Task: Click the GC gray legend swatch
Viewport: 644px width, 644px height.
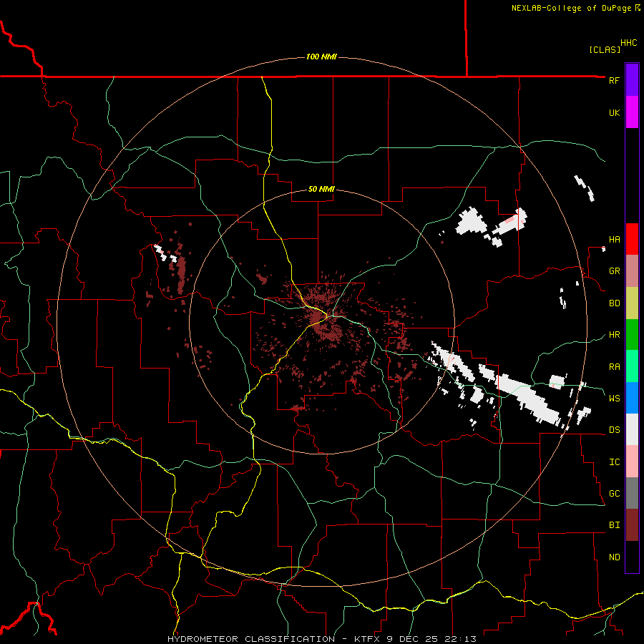Action: coord(632,493)
